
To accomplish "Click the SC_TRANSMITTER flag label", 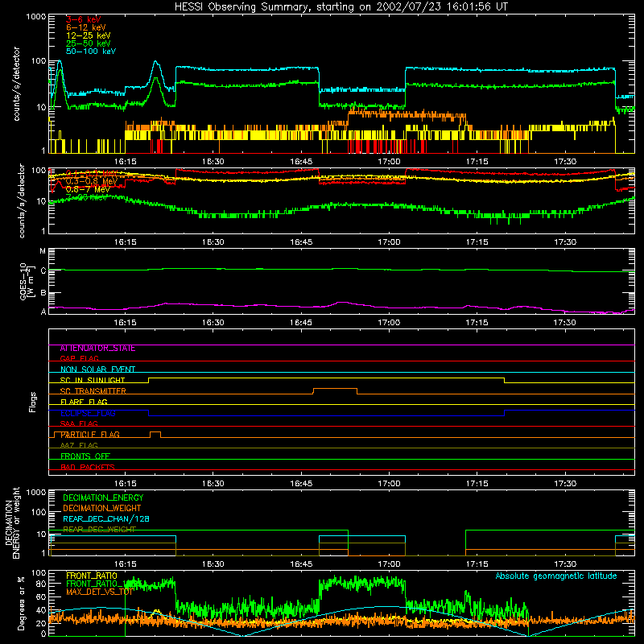I will pyautogui.click(x=93, y=391).
